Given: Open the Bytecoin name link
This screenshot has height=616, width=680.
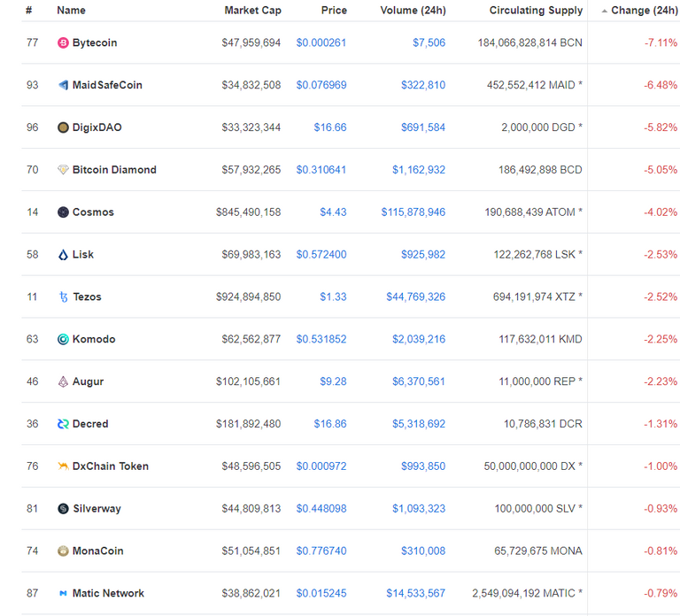Looking at the screenshot, I should coord(95,42).
